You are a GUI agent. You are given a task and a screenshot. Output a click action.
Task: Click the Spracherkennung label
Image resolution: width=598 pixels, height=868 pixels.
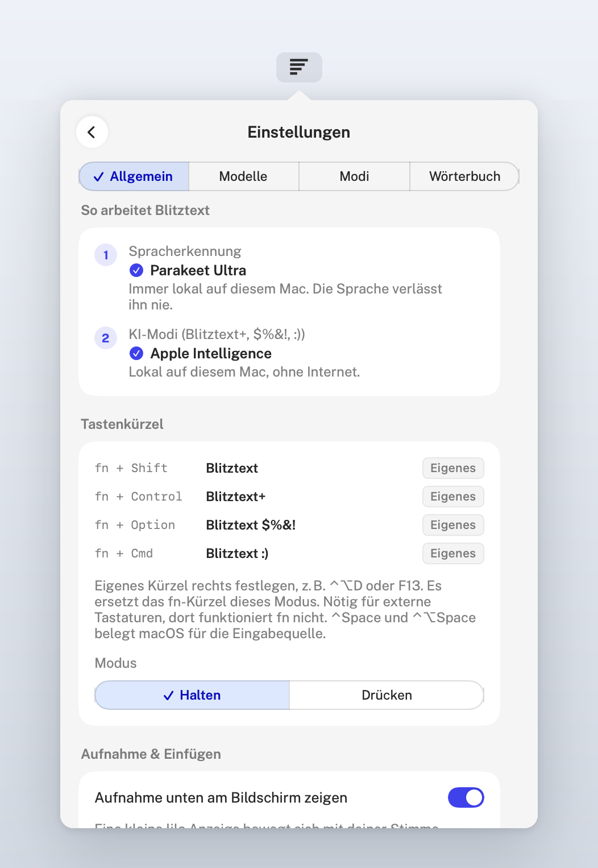tap(185, 251)
